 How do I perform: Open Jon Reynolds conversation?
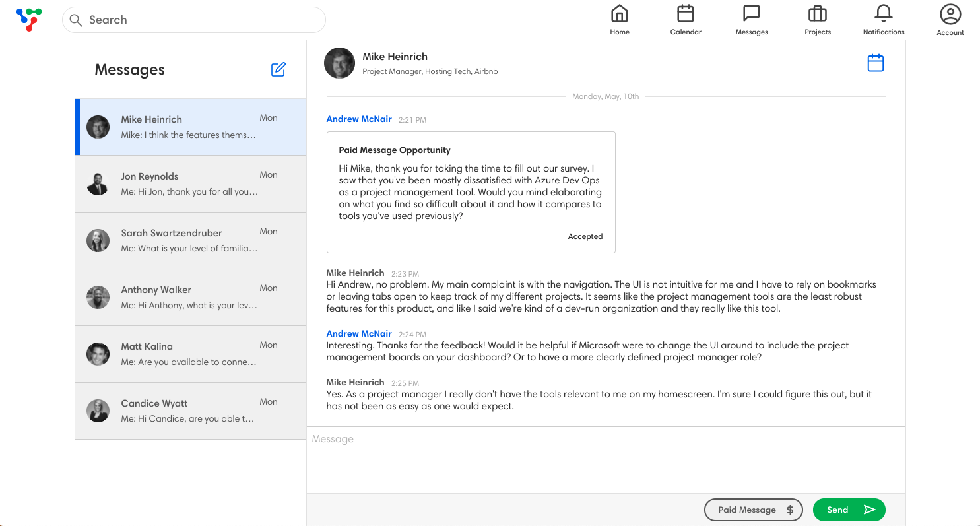point(190,184)
